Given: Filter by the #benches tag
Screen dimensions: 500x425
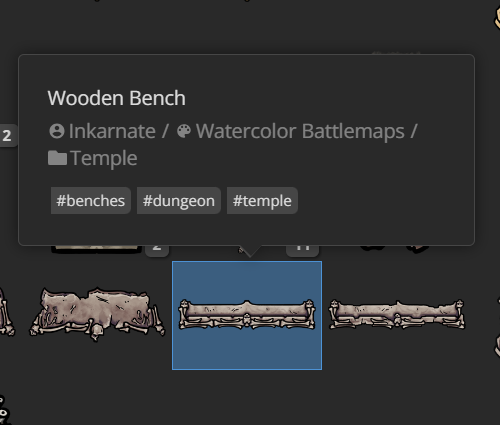Looking at the screenshot, I should (91, 201).
